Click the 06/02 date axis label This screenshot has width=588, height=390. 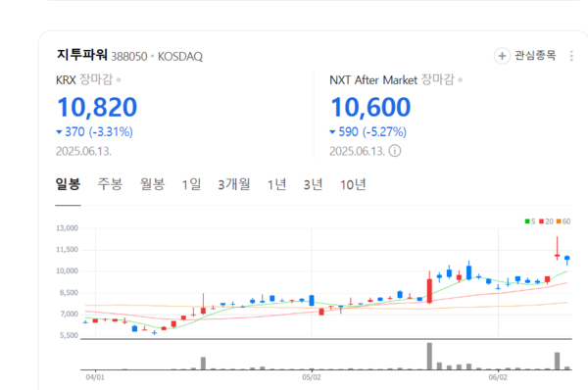498,377
